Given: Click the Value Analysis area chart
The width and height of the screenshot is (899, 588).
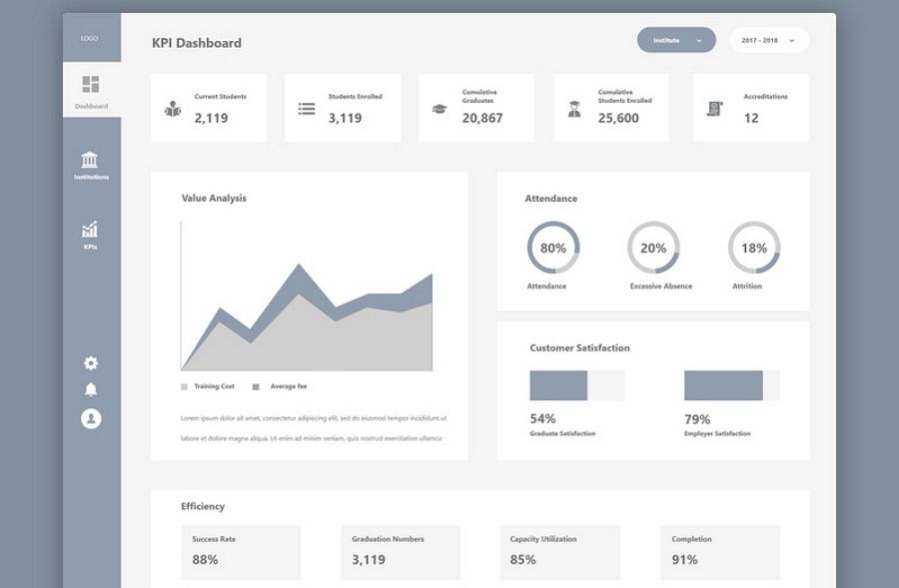Looking at the screenshot, I should tap(307, 296).
